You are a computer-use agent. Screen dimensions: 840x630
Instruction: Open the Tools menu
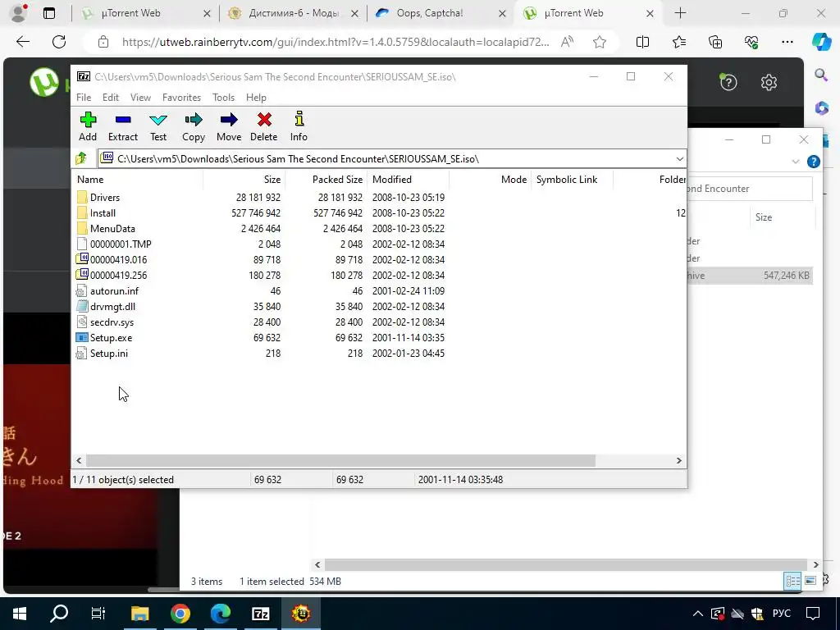pyautogui.click(x=223, y=98)
